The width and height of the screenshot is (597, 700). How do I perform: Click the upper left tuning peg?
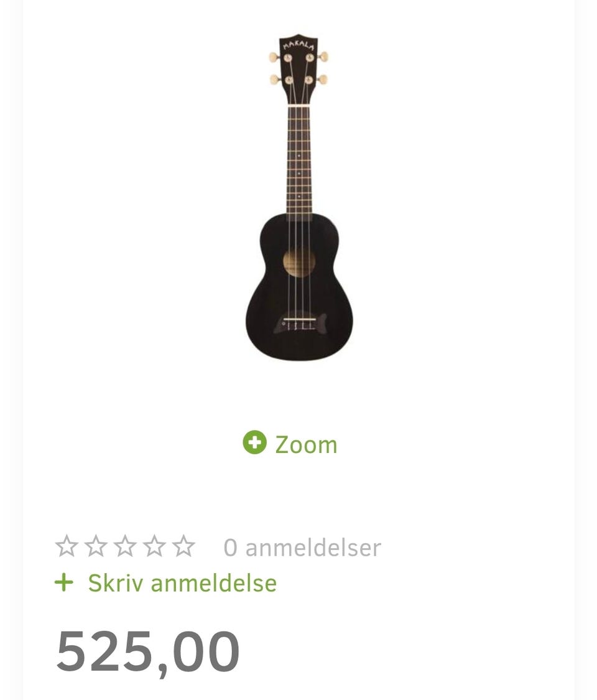click(x=275, y=57)
